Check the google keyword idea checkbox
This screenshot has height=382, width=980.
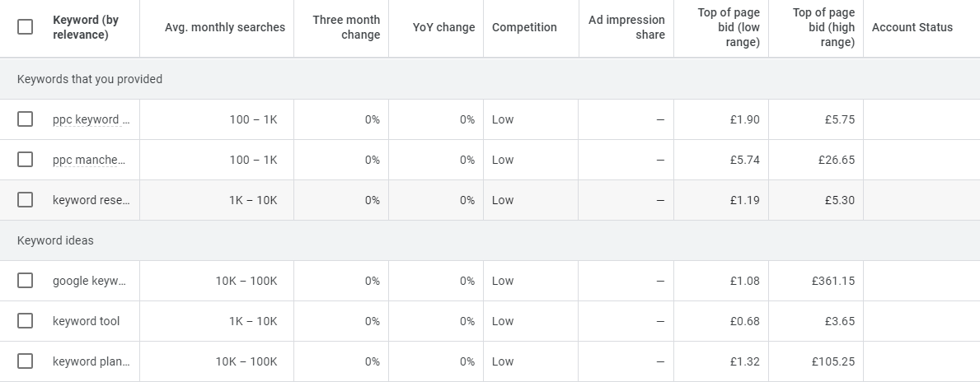click(x=25, y=281)
